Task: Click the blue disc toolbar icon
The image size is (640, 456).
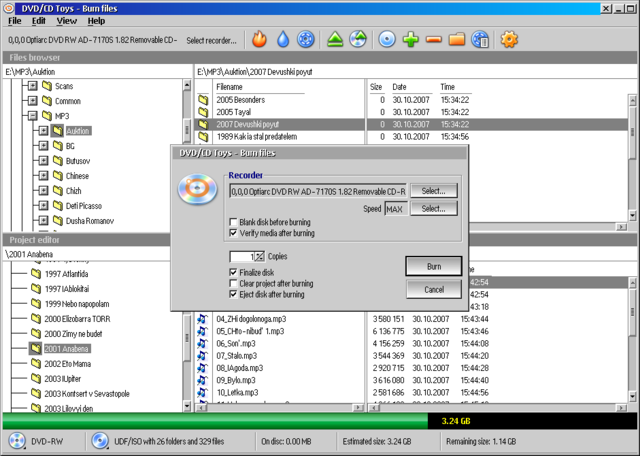Action: (387, 40)
